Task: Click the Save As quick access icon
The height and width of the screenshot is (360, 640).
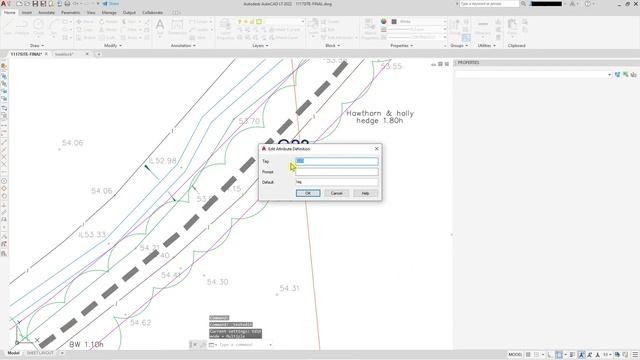Action: (43, 4)
